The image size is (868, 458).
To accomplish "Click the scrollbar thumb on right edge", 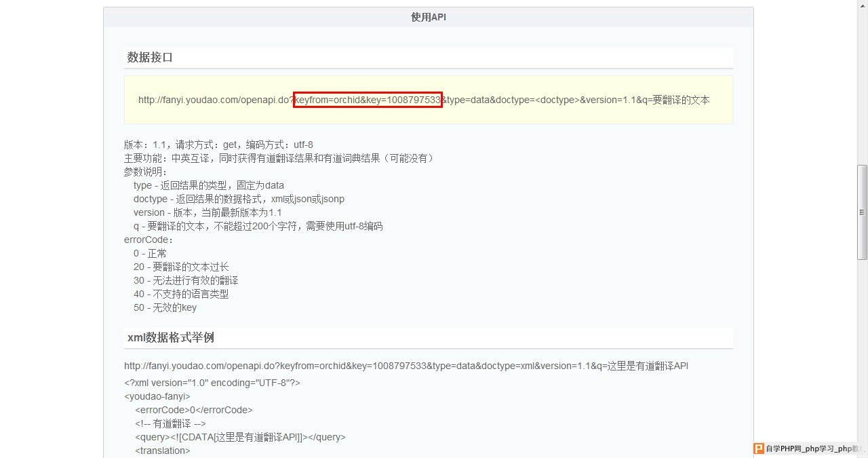I will click(x=862, y=212).
